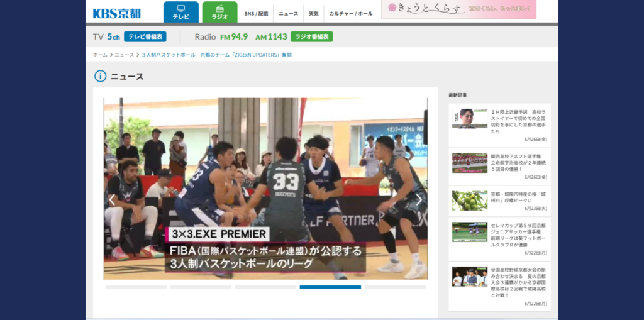Click the 最新記事 sidebar heading
The width and height of the screenshot is (644, 320).
point(458,95)
